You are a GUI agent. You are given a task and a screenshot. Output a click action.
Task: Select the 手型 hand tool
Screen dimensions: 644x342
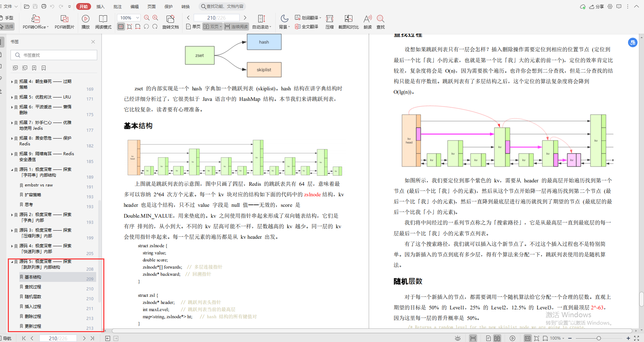(x=7, y=18)
